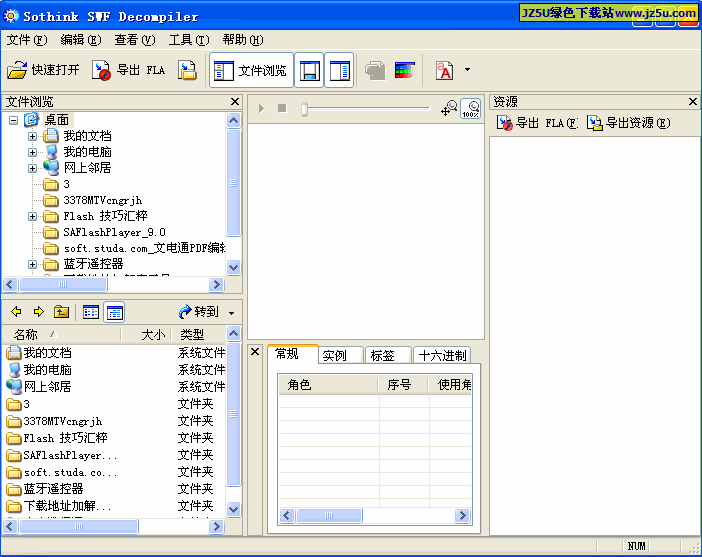This screenshot has width=702, height=557.
Task: Click the properties table scroll right arrow
Action: (x=462, y=516)
